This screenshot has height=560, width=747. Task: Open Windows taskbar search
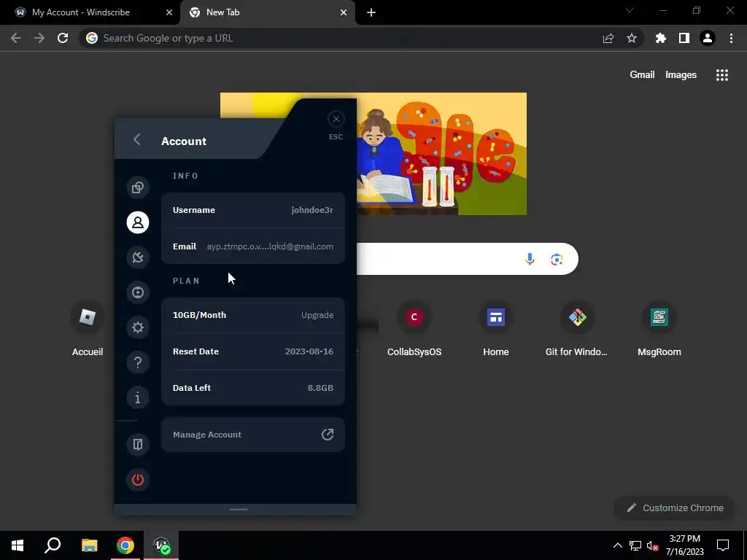[53, 545]
